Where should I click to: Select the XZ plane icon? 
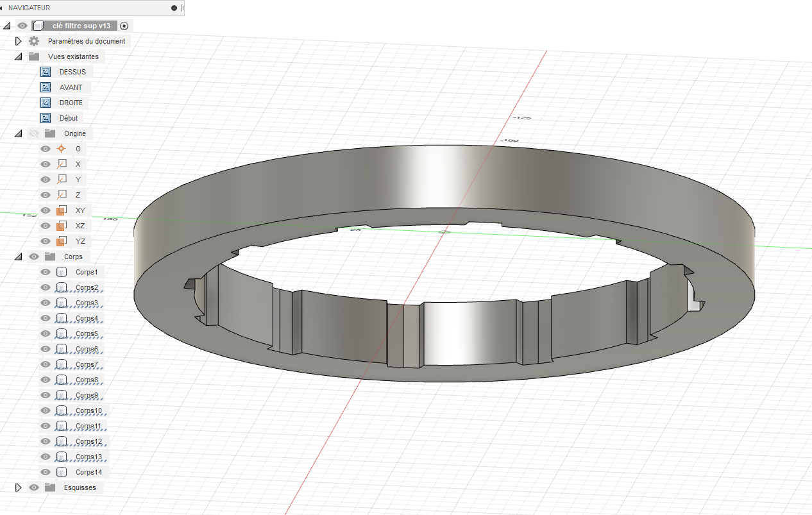pos(62,226)
